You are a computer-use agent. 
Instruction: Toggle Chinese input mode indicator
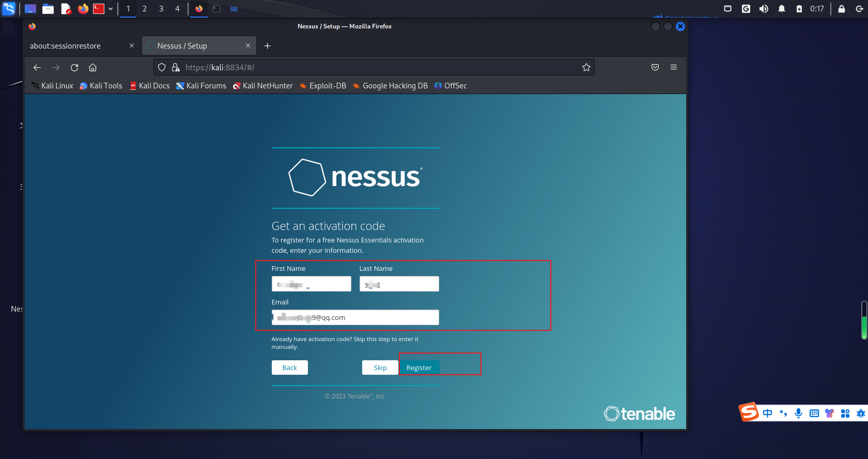(x=768, y=414)
